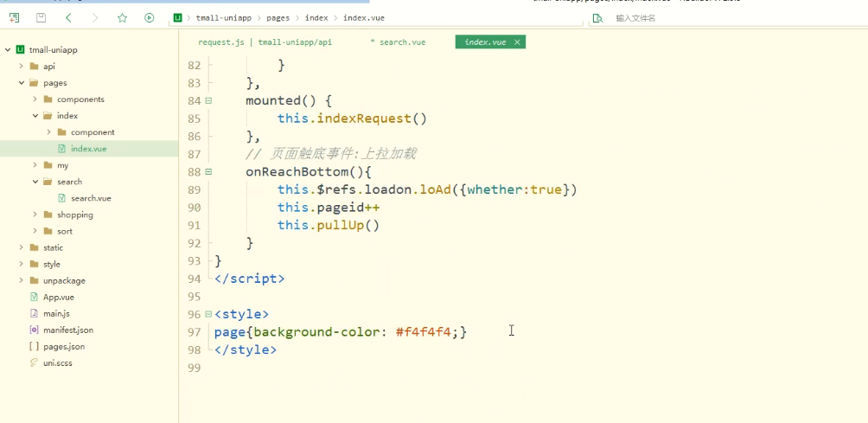Click the main.js file icon
This screenshot has height=423, width=868.
pyautogui.click(x=34, y=313)
